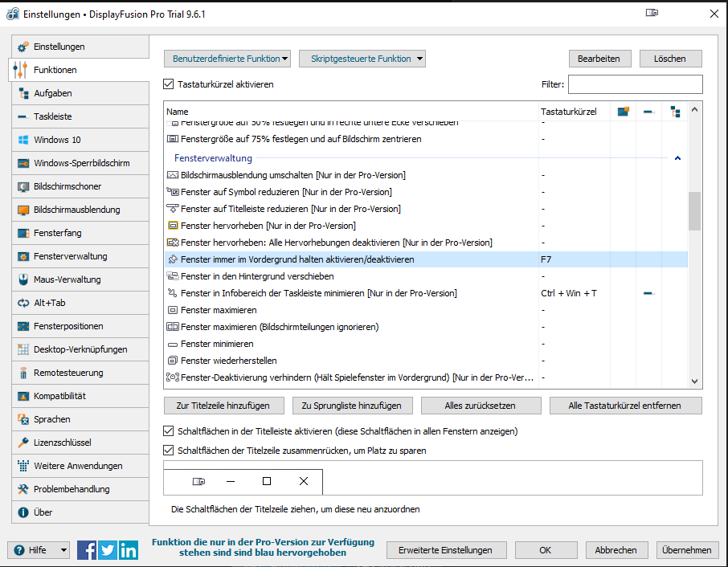This screenshot has width=728, height=567.
Task: Click the Übernehmen button
Action: coord(688,550)
